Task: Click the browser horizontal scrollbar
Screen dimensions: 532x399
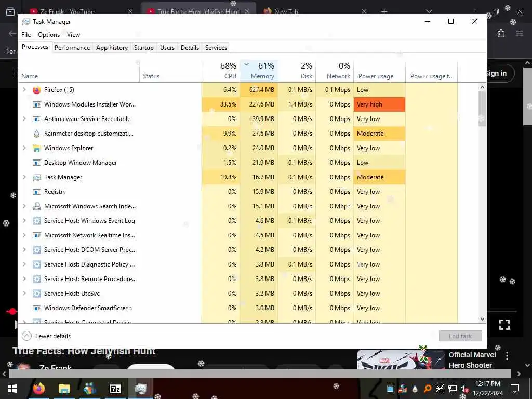Action: pyautogui.click(x=260, y=374)
